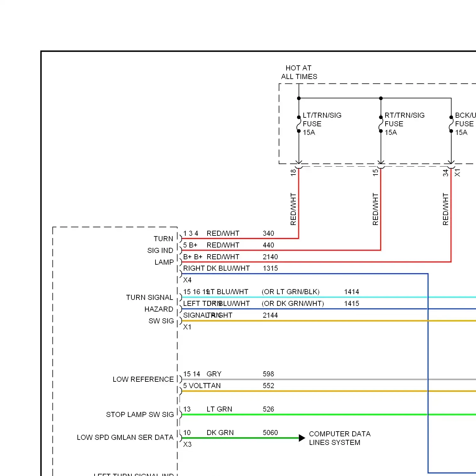Click the HOT AT ALL TIMES label

(299, 72)
